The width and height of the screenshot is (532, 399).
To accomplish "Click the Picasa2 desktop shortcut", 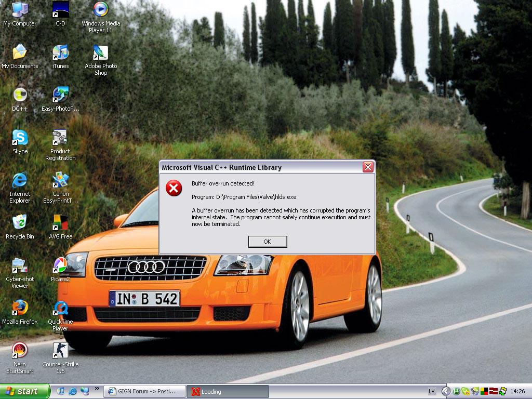I will tap(60, 265).
